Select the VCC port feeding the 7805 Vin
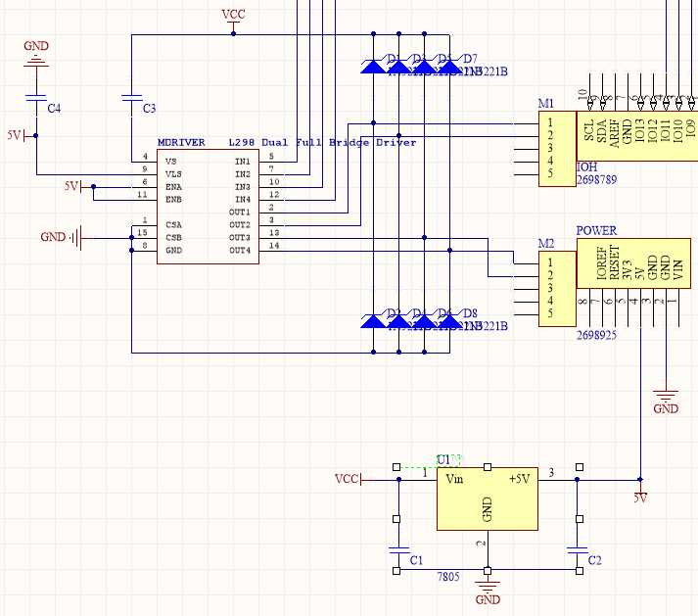 [348, 479]
